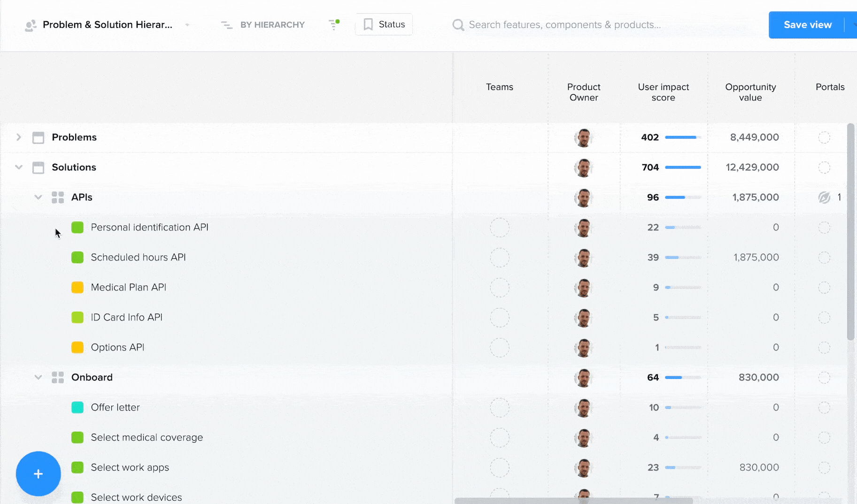Image resolution: width=857 pixels, height=504 pixels.
Task: Click ID Card Info API status swatch
Action: [77, 318]
